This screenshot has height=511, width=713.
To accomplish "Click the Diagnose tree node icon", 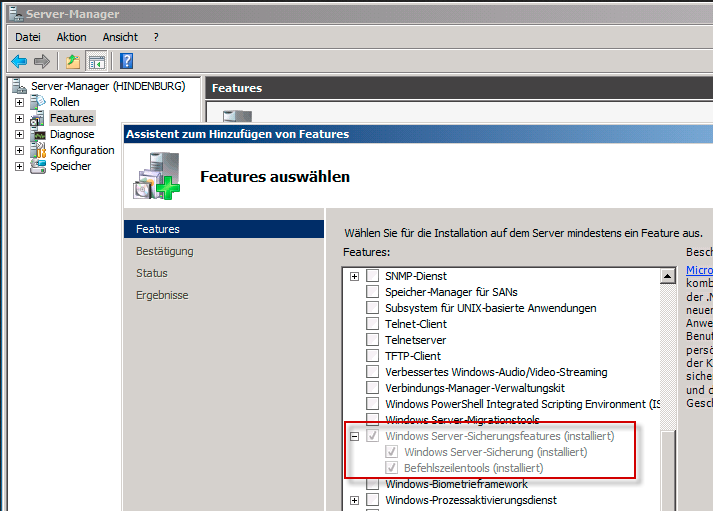I will (x=38, y=134).
